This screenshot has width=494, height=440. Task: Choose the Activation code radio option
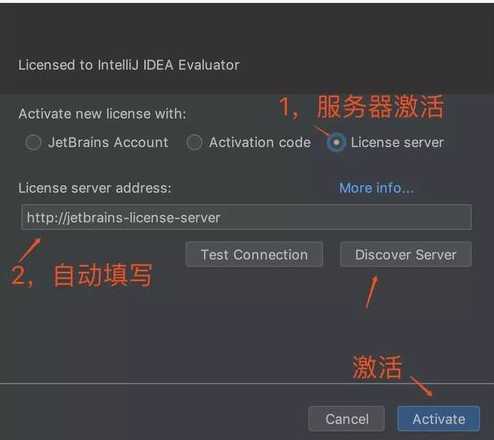click(194, 143)
